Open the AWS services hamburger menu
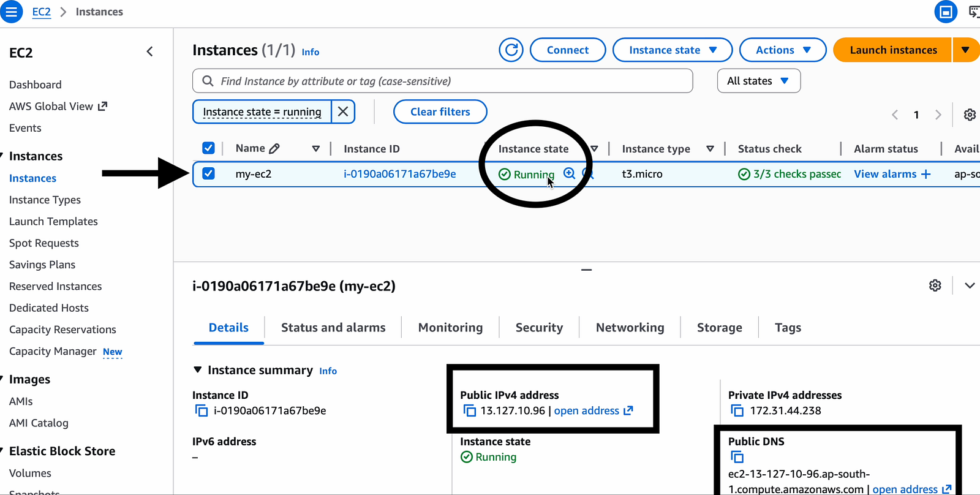The height and width of the screenshot is (495, 980). click(x=11, y=12)
